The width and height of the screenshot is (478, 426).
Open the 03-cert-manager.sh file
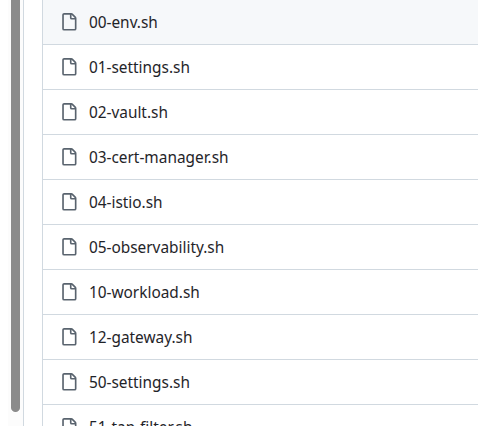coord(159,158)
